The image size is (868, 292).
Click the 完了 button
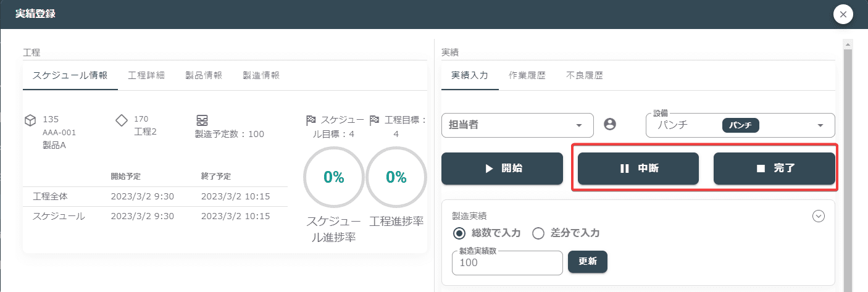pyautogui.click(x=774, y=169)
